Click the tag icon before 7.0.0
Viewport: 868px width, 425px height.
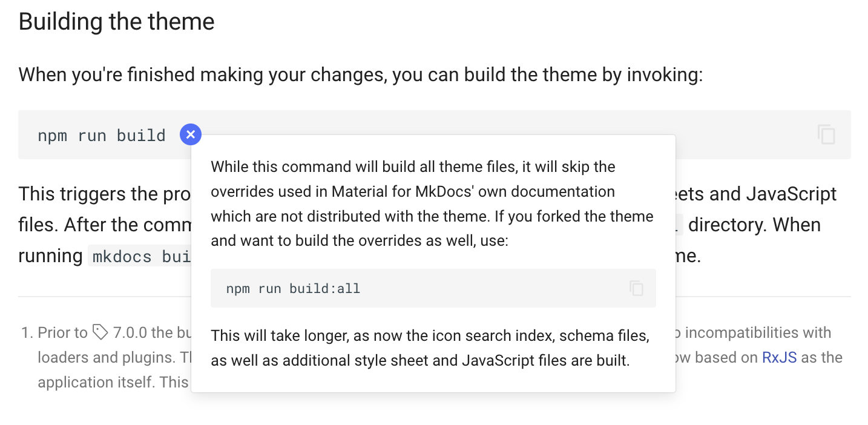pyautogui.click(x=100, y=332)
